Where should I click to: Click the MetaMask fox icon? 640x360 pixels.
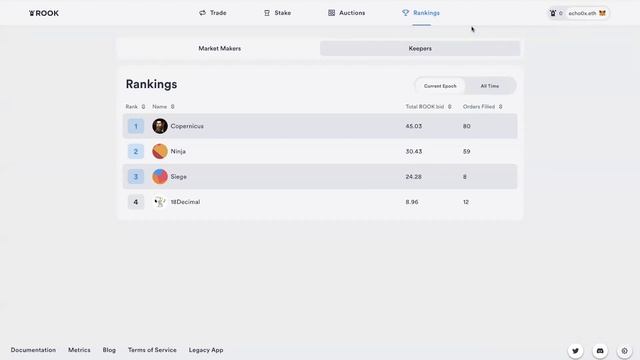pos(602,13)
